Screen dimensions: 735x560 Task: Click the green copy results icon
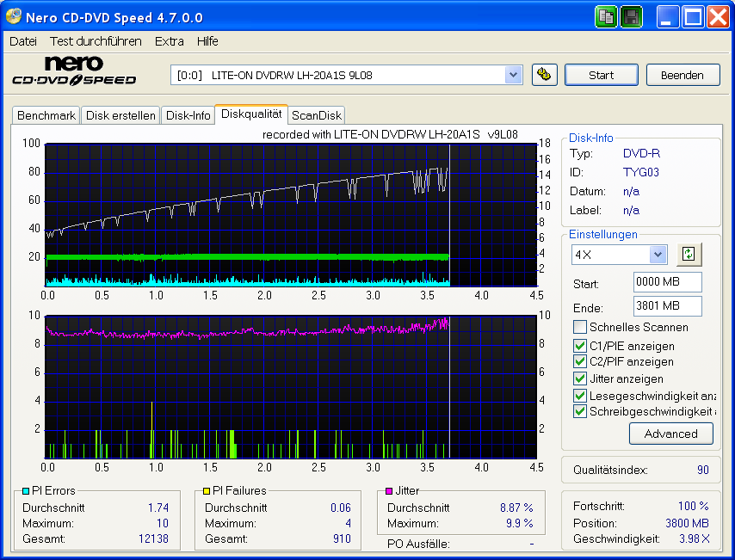[606, 16]
